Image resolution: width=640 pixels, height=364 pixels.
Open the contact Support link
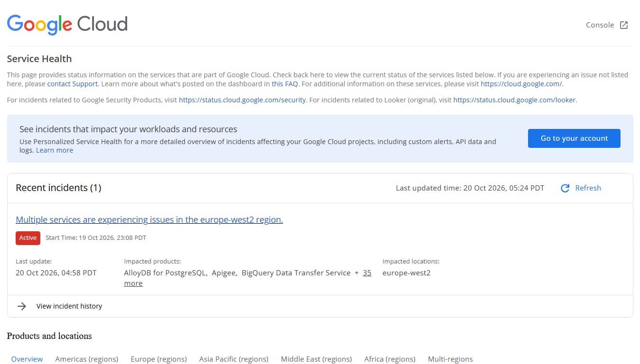[x=73, y=84]
